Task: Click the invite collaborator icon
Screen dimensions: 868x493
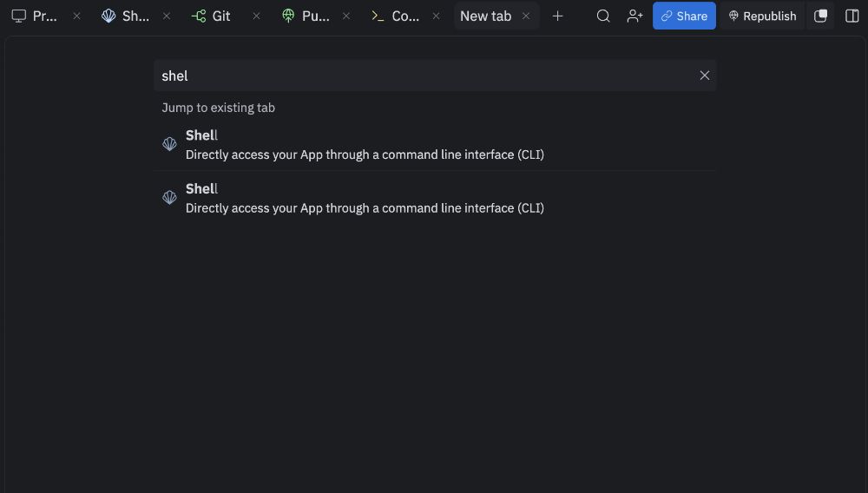Action: (635, 16)
